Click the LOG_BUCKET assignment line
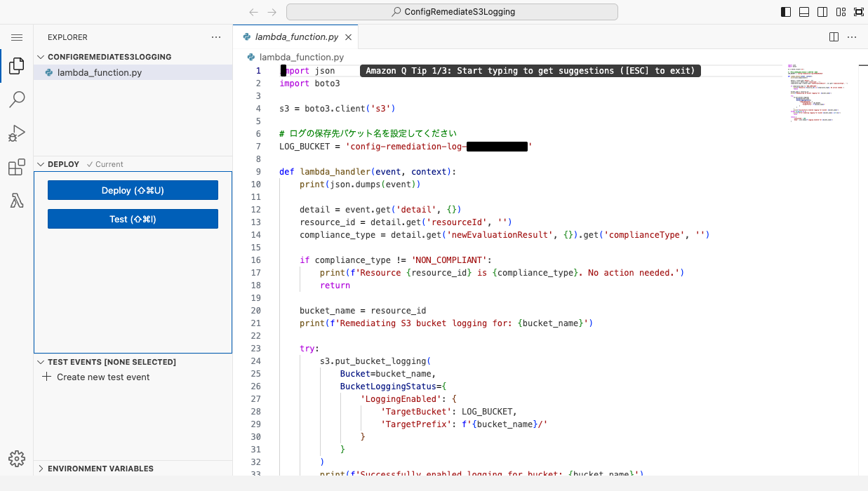This screenshot has width=868, height=491. click(x=406, y=147)
